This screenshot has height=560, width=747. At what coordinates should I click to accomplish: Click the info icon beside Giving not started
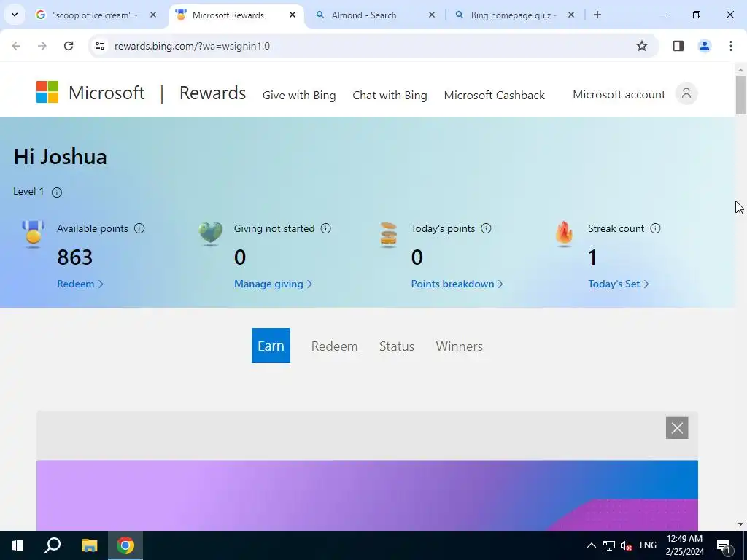(x=326, y=228)
